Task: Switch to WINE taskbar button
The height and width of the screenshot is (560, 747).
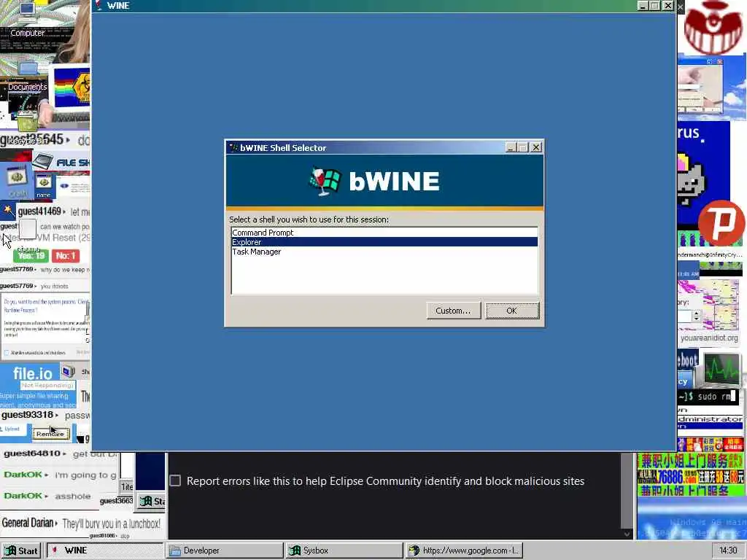Action: [x=105, y=551]
